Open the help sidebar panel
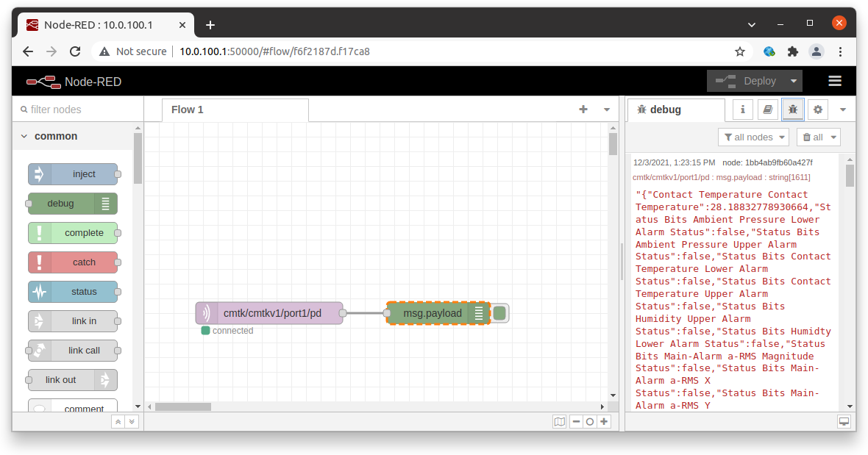The image size is (868, 455). (767, 109)
